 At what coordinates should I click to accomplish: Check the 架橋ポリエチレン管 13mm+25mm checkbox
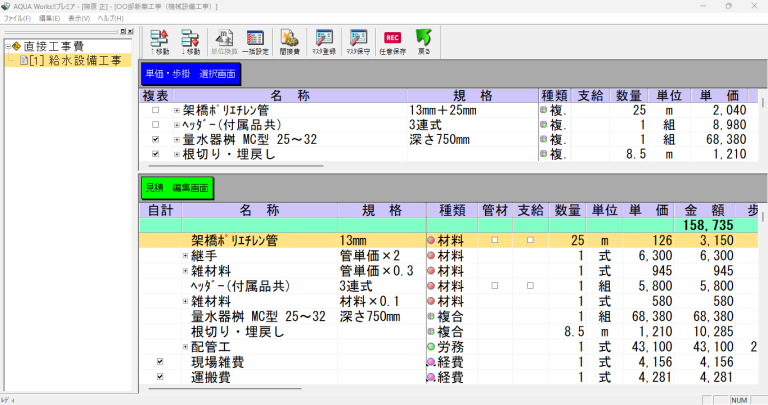tap(155, 110)
